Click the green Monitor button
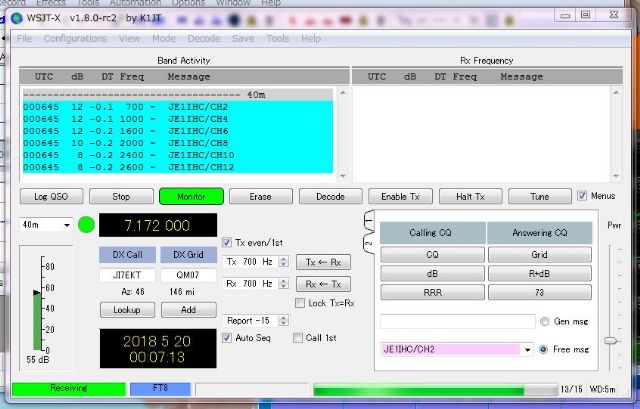640x409 pixels. click(189, 197)
